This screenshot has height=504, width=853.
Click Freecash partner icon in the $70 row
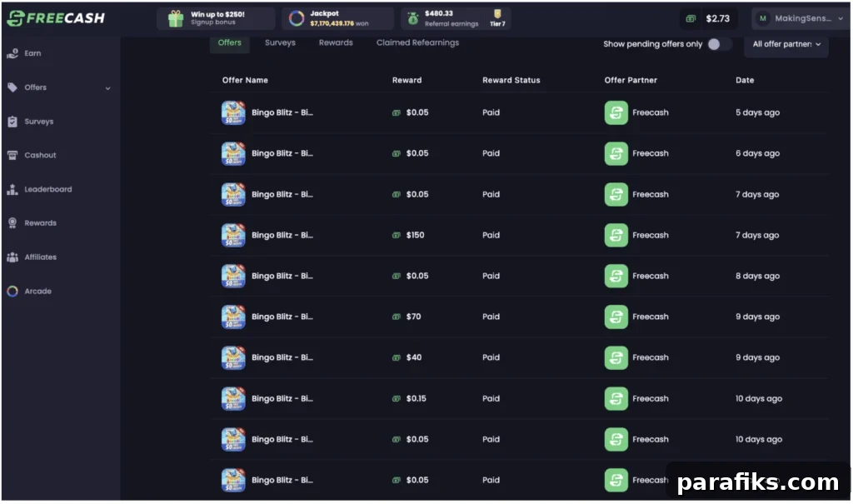coord(616,317)
